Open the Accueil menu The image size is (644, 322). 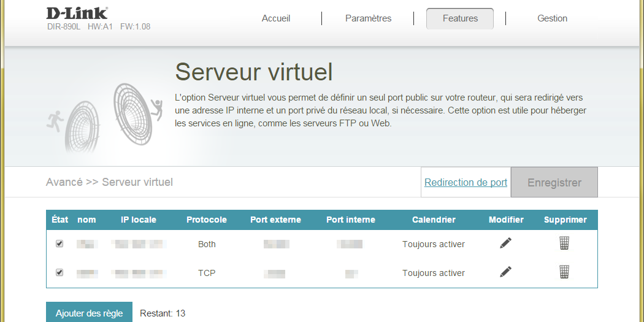276,18
